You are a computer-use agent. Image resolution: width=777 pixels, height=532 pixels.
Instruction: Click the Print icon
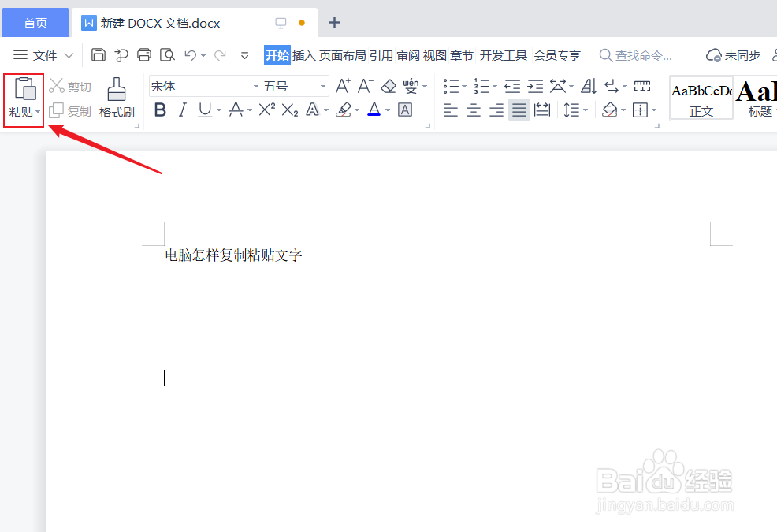[144, 54]
